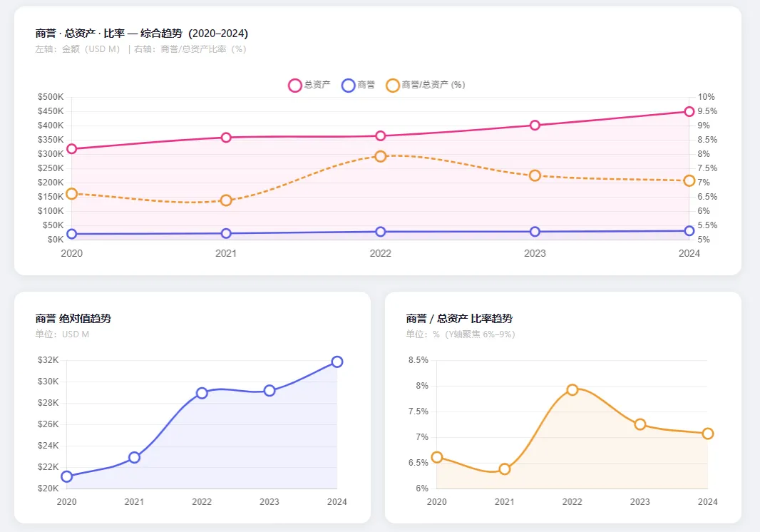Select the 2020 总资产 marker in top chart
The width and height of the screenshot is (760, 532).
coord(71,149)
